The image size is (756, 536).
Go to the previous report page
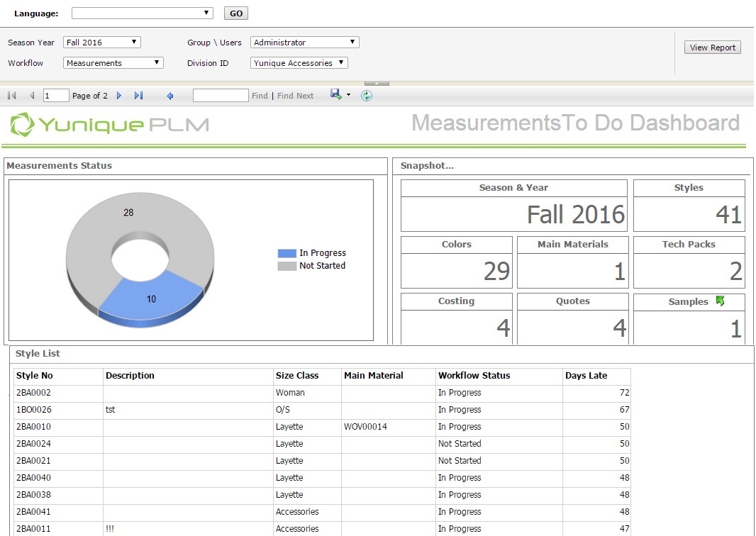(x=33, y=96)
